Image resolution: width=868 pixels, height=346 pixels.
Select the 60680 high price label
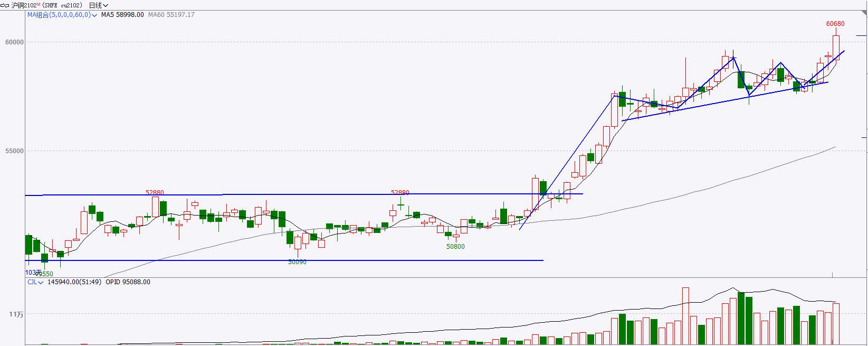(x=835, y=24)
